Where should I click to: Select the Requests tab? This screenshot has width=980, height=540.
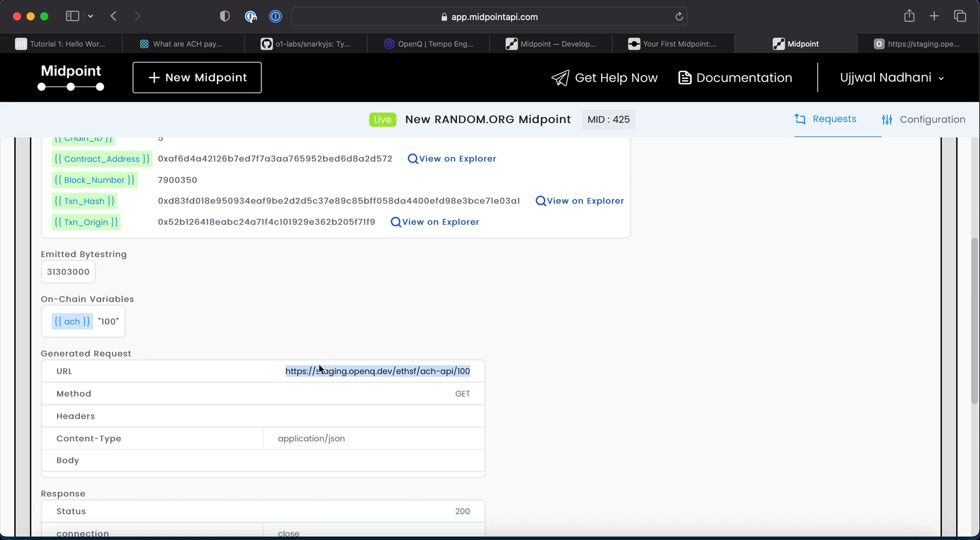click(826, 119)
